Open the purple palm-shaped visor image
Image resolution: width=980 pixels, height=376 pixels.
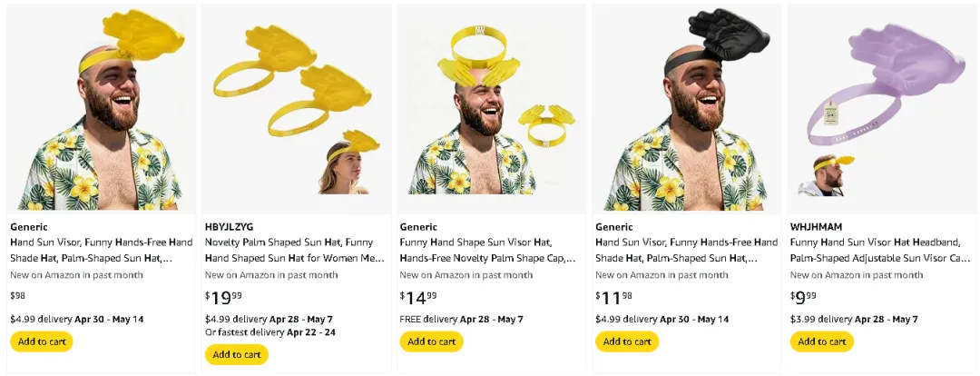tap(882, 109)
